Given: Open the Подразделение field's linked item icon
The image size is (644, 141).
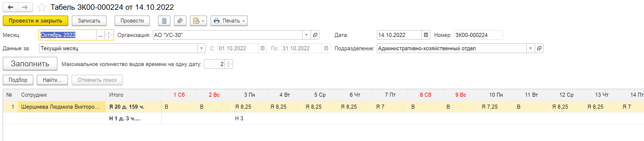Looking at the screenshot, I should click(x=539, y=48).
